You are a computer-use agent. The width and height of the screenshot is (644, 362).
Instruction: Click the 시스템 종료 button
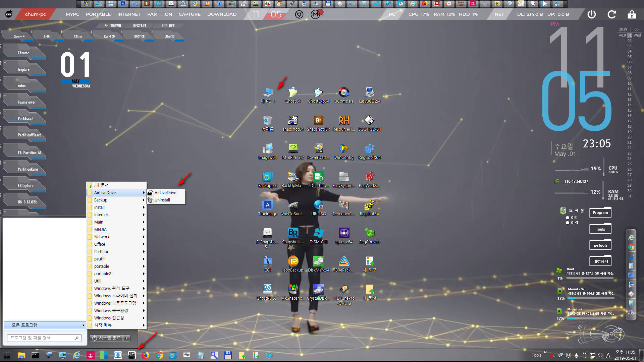click(107, 338)
